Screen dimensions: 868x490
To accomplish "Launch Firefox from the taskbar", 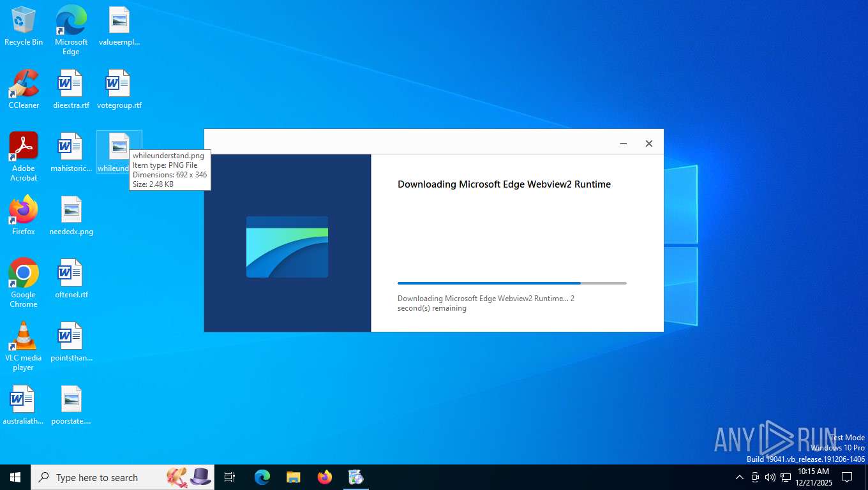I will (x=325, y=477).
